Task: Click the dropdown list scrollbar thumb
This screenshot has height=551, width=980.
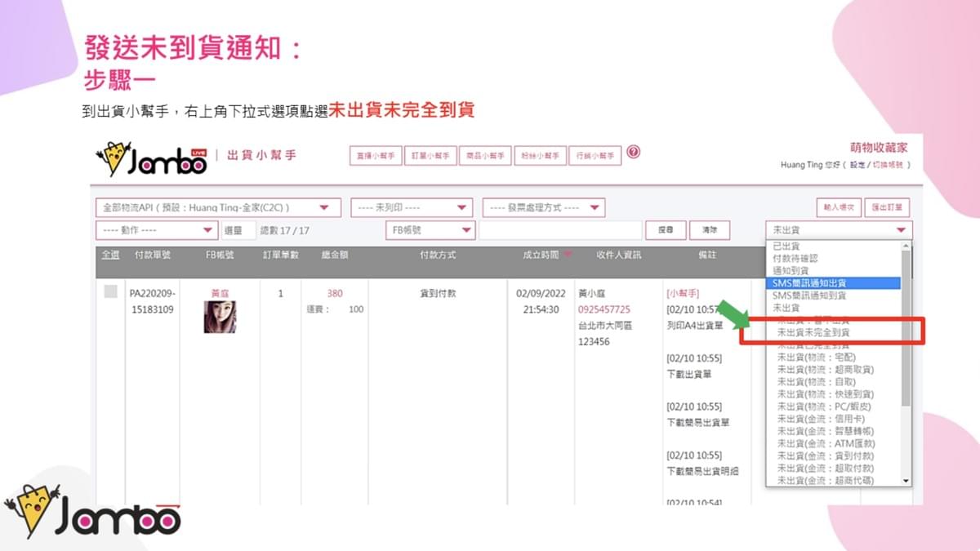Action: click(906, 328)
